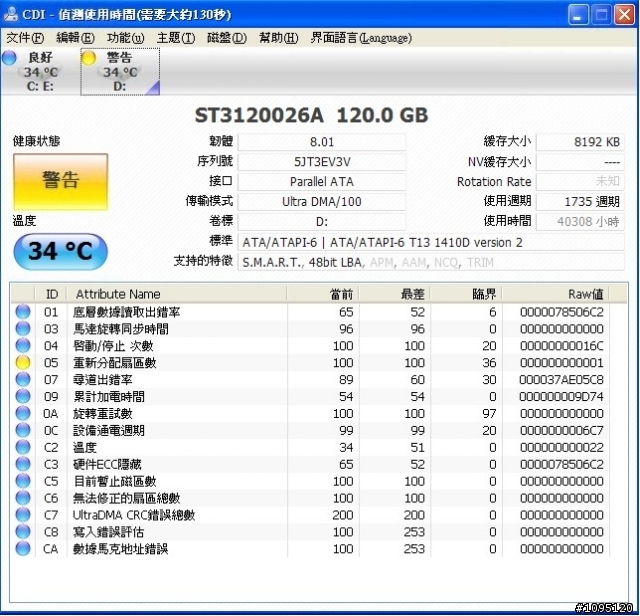
Task: Select the 馬達旋轉同步時間 row
Action: click(310, 329)
